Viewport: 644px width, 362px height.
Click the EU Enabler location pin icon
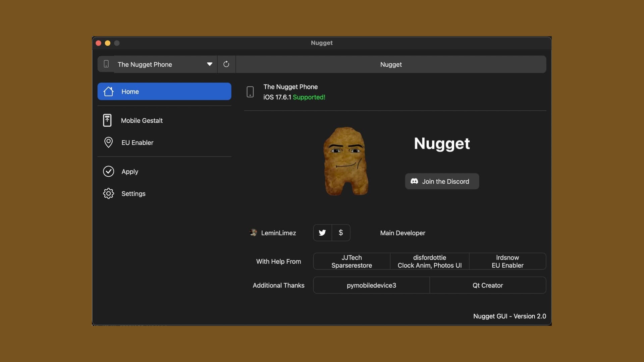pos(108,142)
